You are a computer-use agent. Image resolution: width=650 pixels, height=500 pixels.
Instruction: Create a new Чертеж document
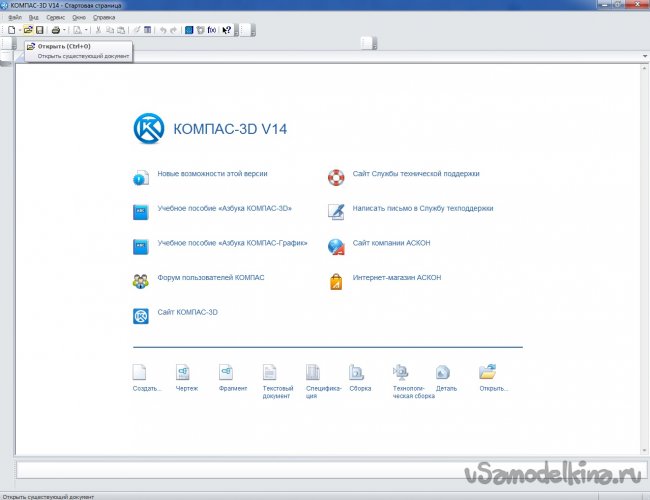tap(182, 373)
